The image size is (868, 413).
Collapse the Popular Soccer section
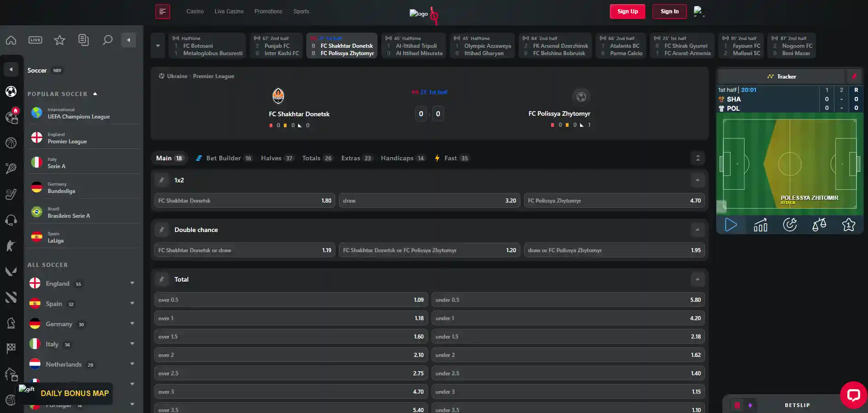pos(95,94)
